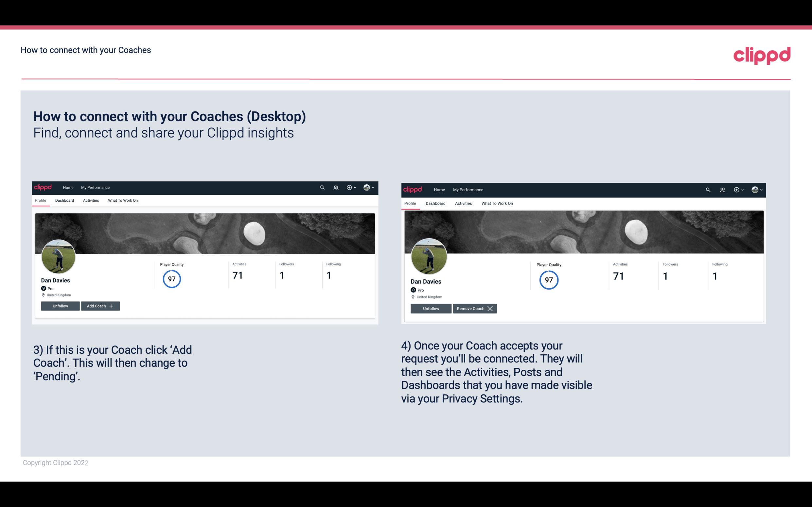Click My Performance dropdown left navbar

[x=95, y=188]
